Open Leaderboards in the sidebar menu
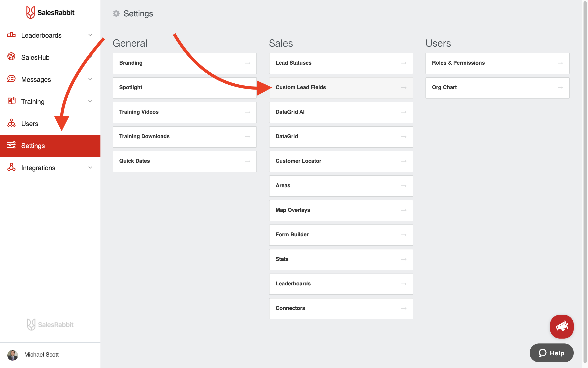 [x=50, y=35]
